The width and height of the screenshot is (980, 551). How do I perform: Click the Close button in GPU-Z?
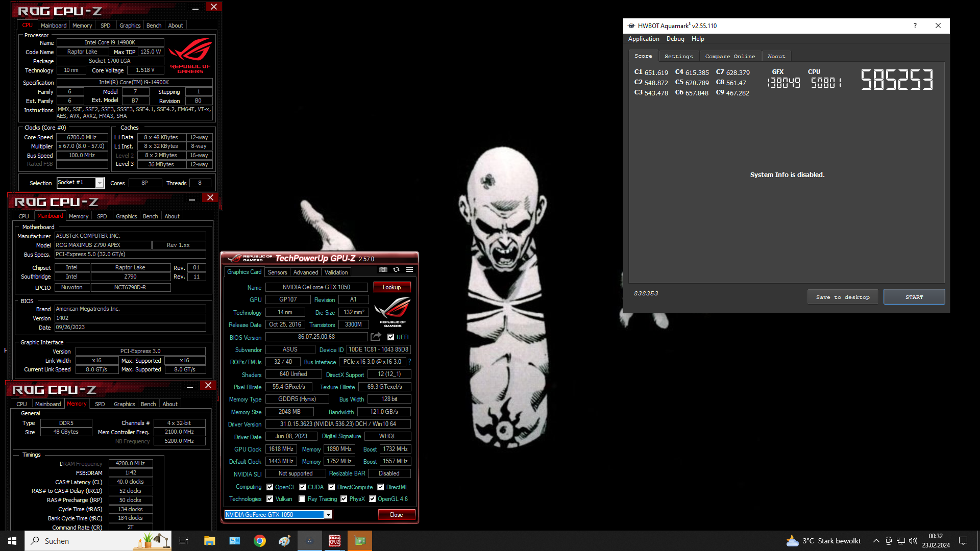click(x=396, y=515)
